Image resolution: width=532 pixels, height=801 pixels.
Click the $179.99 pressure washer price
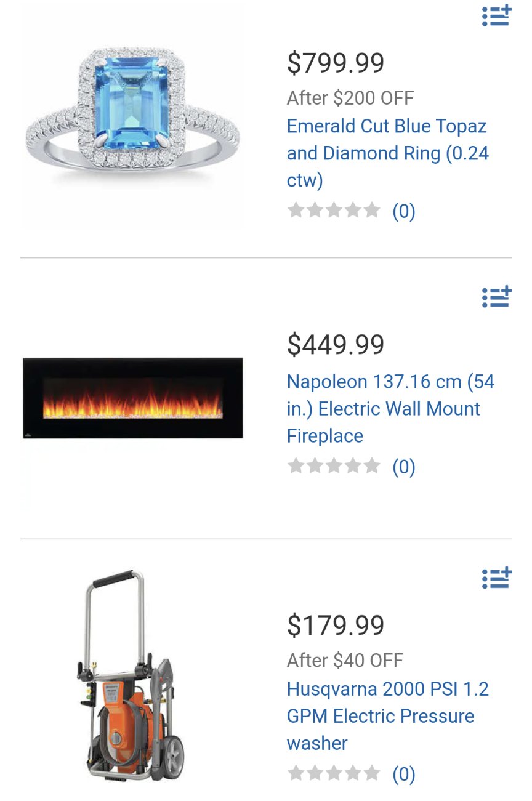tap(336, 626)
